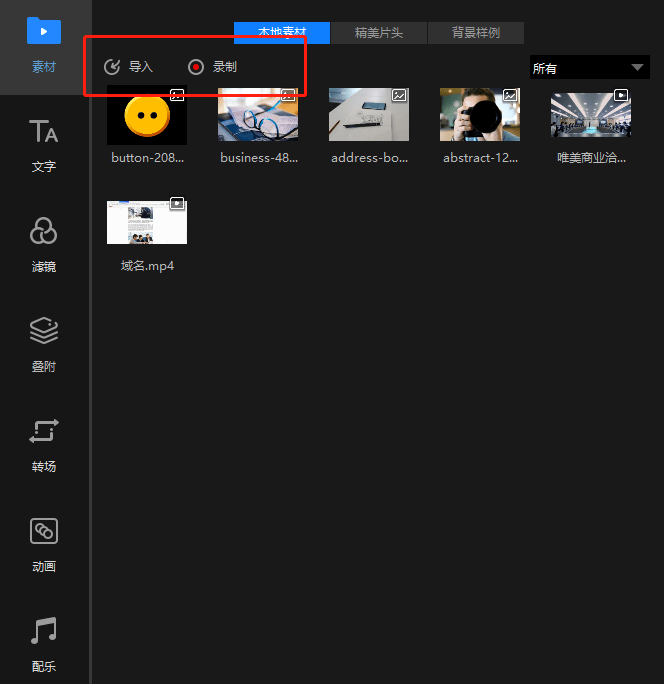664x684 pixels.
Task: Select the button-208 smiley thumbnail
Action: point(147,116)
